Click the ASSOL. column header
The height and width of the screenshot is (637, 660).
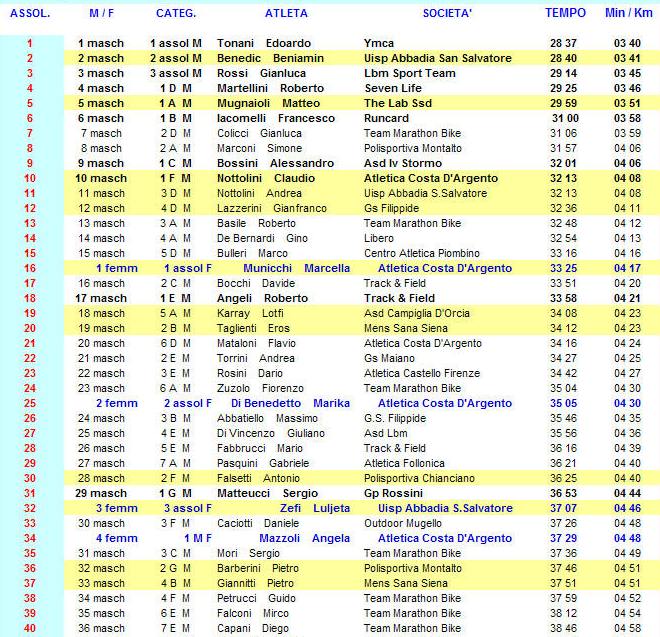pos(29,14)
